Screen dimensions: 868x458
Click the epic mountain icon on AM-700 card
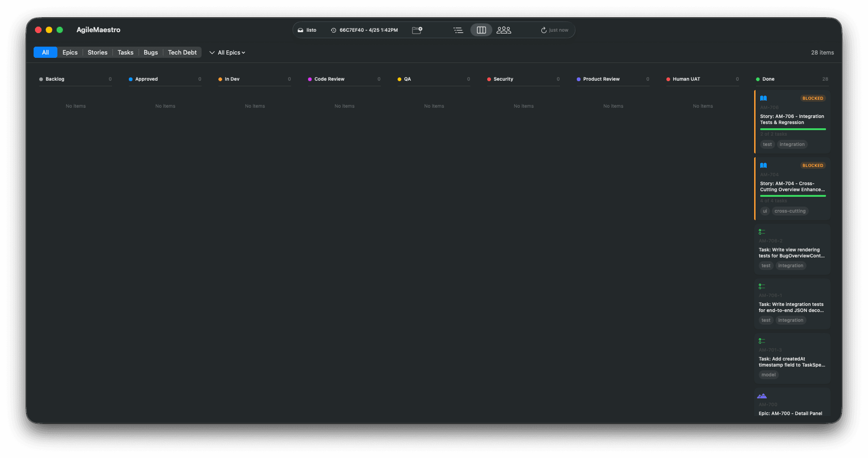[762, 396]
